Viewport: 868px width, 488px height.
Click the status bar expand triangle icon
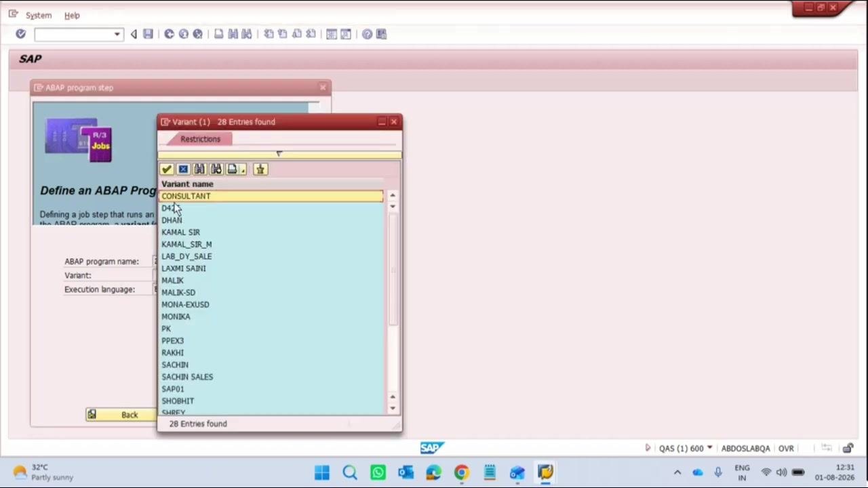(x=648, y=448)
